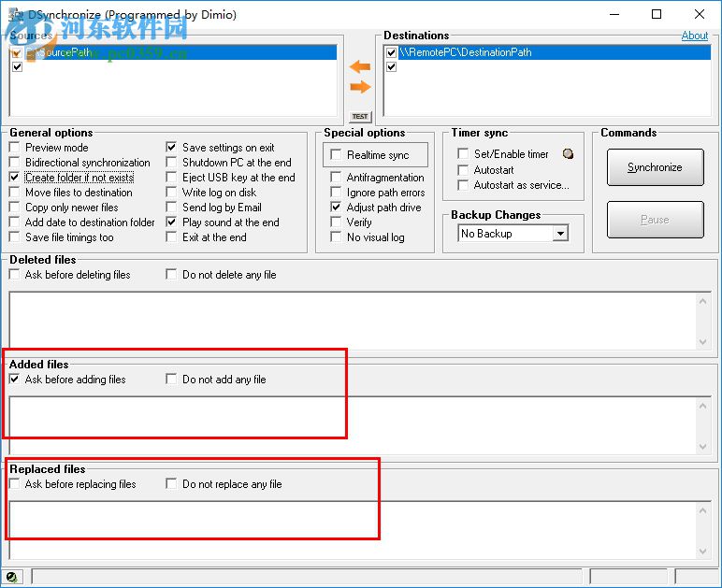The height and width of the screenshot is (588, 722).
Task: Enable Add date to destination folder
Action: coord(15,222)
